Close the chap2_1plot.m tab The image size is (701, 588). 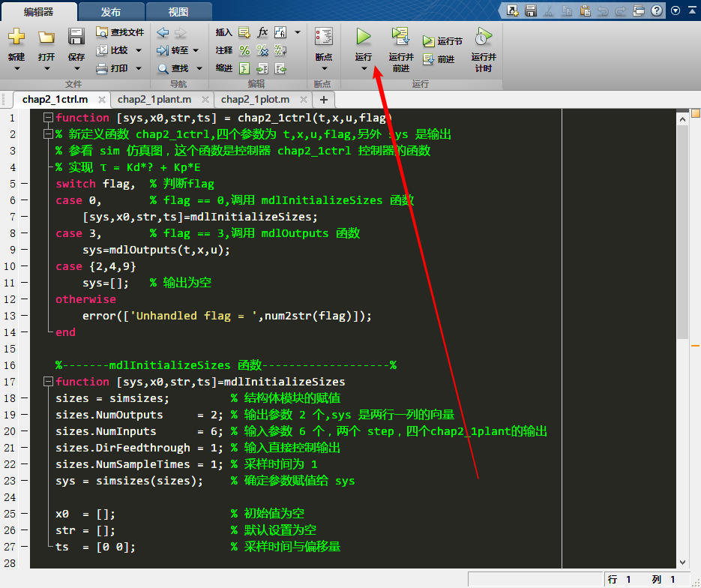point(304,100)
